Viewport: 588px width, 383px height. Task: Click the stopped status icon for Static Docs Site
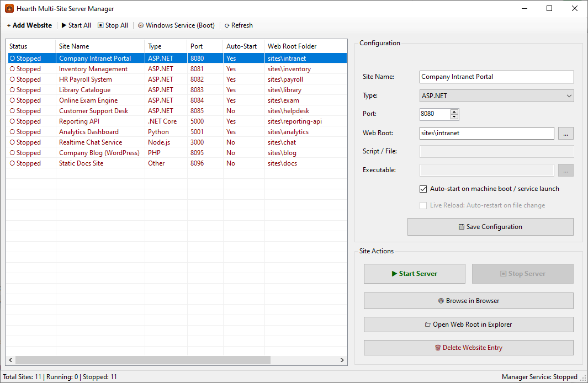tap(12, 163)
